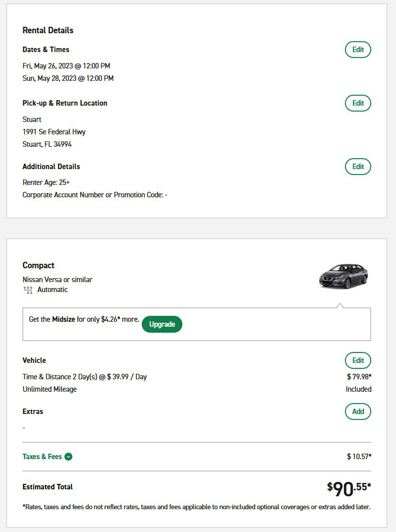396x532 pixels.
Task: Upgrade to the Midsize vehicle
Action: tap(162, 324)
